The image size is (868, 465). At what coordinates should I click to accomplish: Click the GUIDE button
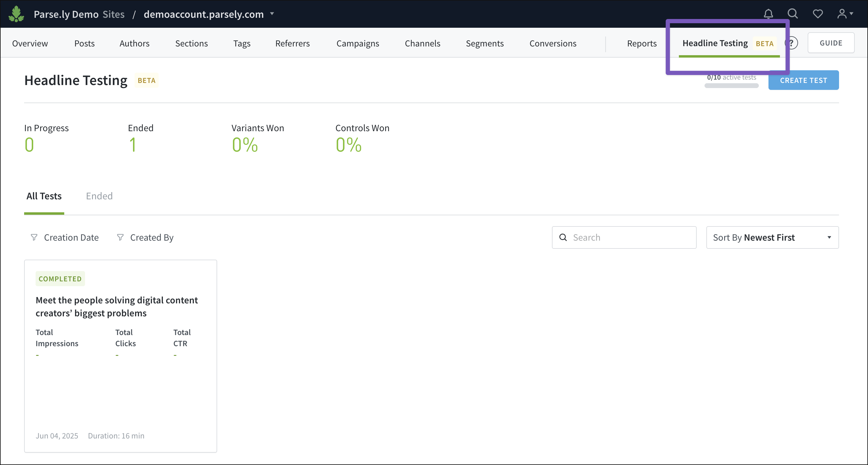pos(831,43)
